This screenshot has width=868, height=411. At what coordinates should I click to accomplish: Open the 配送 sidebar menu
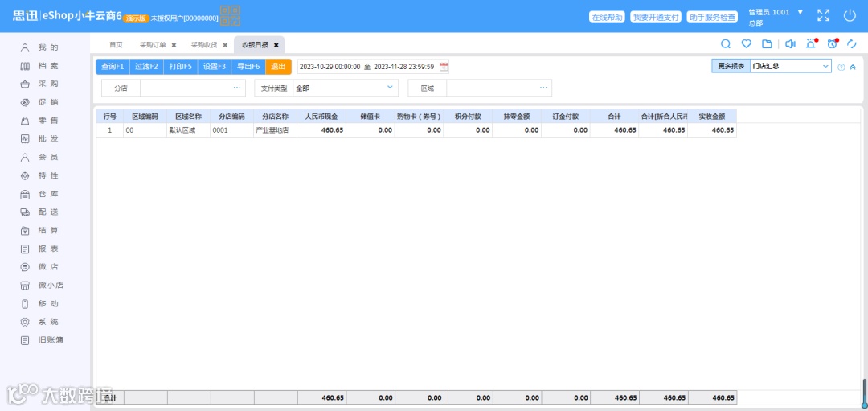pyautogui.click(x=39, y=212)
